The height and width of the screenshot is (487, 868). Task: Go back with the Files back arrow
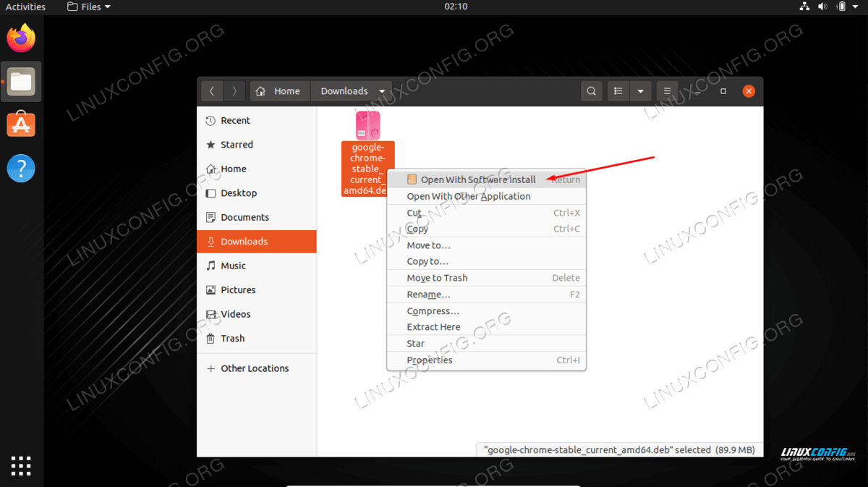(211, 91)
